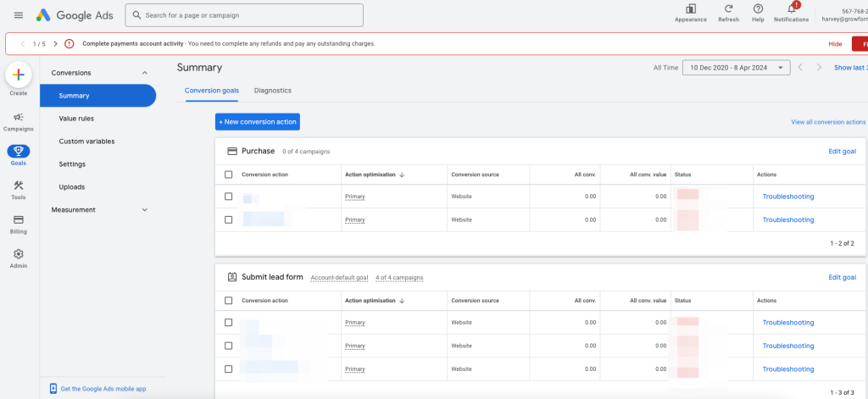Switch to the Diagnostics tab

tap(272, 91)
